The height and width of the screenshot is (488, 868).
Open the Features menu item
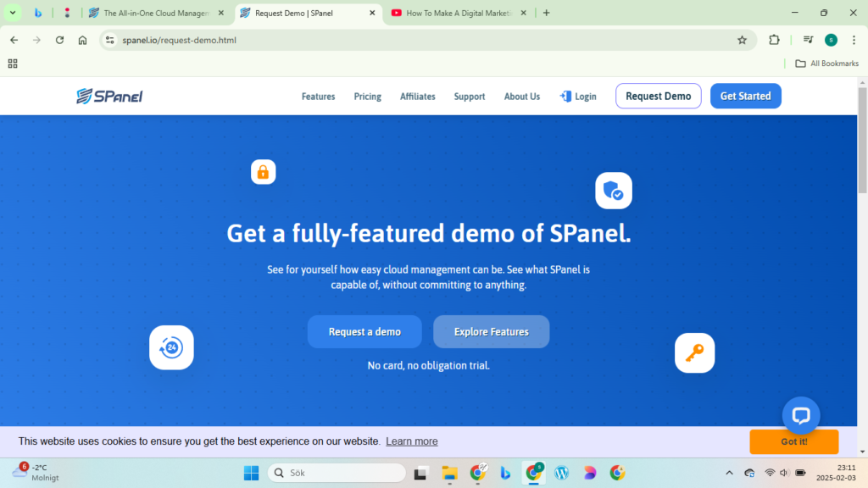[319, 97]
